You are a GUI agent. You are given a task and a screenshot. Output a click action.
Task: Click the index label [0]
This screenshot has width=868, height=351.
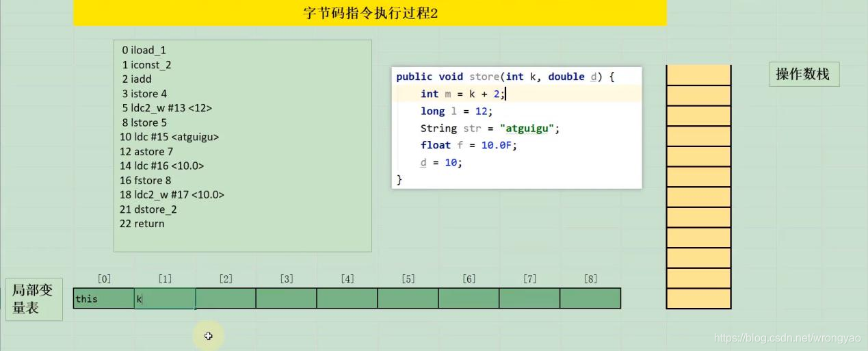click(104, 278)
